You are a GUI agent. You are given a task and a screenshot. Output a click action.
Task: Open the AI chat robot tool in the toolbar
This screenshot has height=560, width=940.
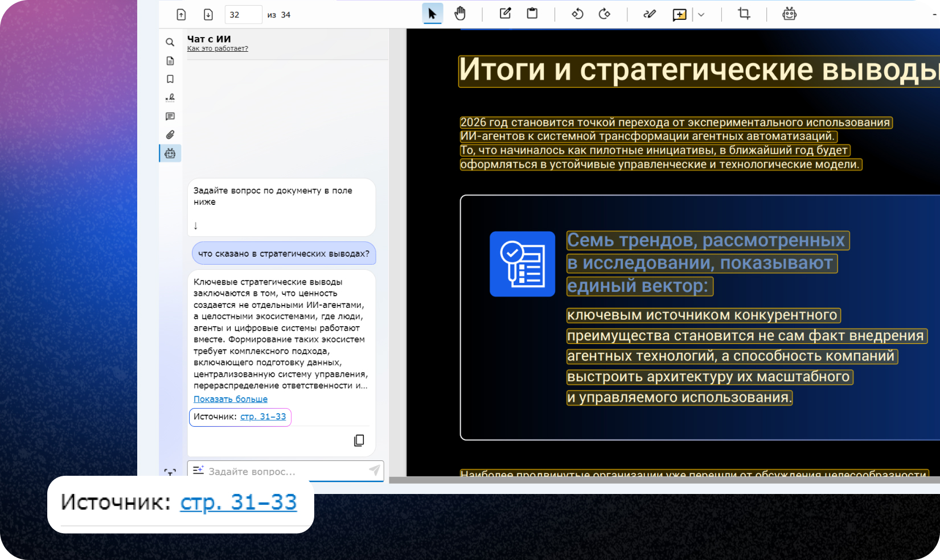coord(790,14)
